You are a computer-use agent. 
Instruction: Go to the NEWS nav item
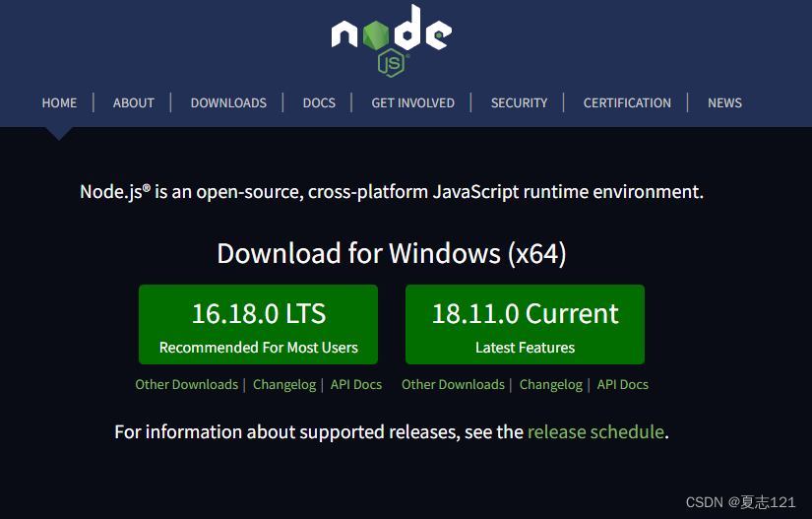coord(724,103)
